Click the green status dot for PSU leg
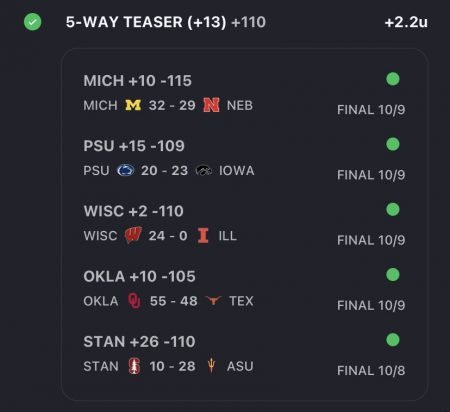The image size is (450, 412). tap(393, 144)
